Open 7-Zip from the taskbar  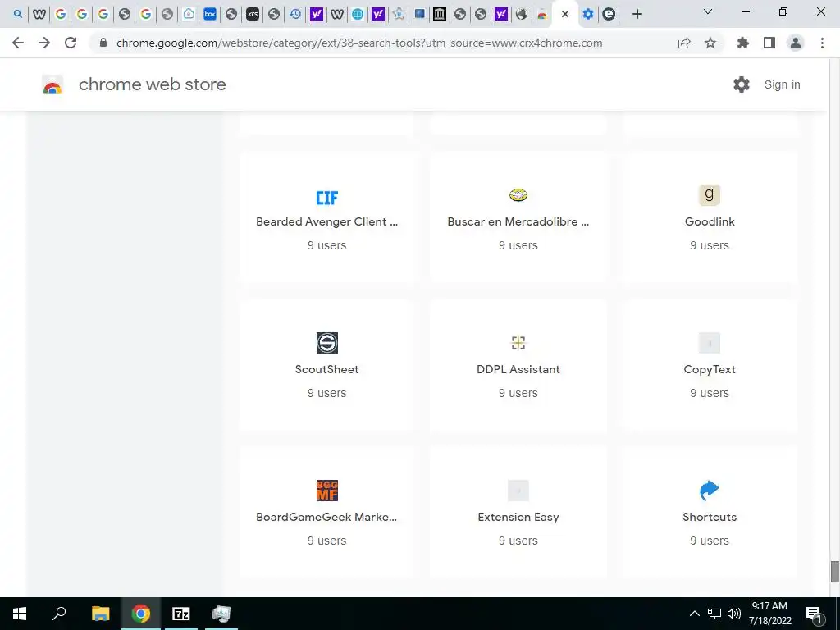pyautogui.click(x=181, y=614)
